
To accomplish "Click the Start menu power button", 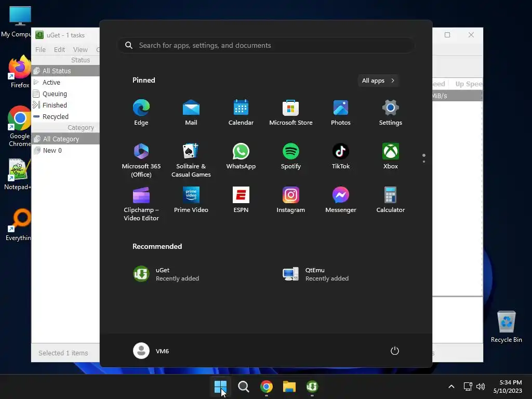I will [395, 351].
